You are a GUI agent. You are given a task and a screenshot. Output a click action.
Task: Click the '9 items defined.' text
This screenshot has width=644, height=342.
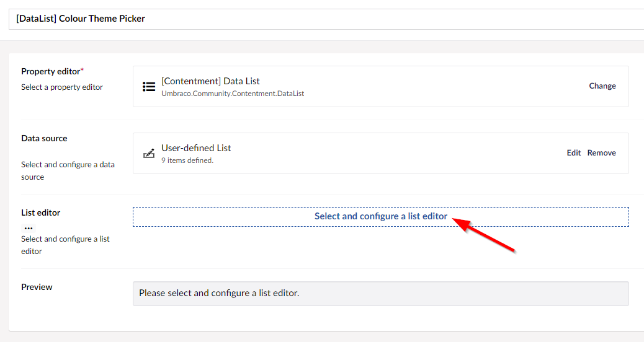point(187,160)
